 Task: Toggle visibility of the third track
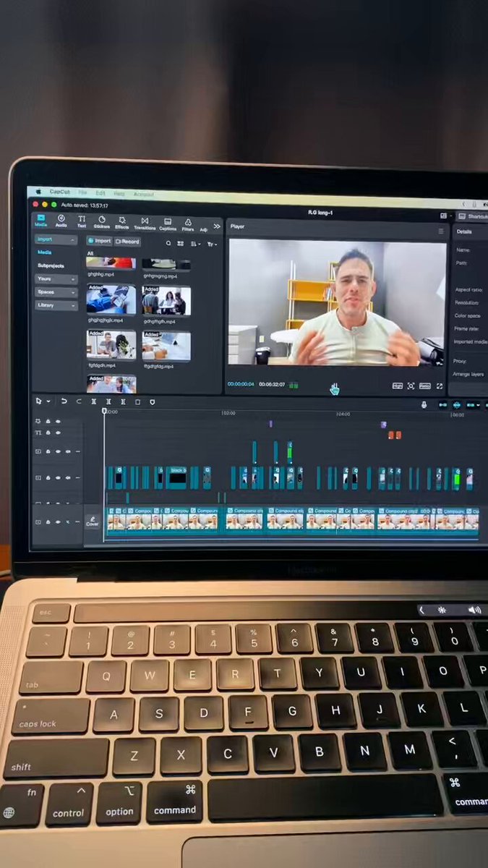(x=59, y=452)
